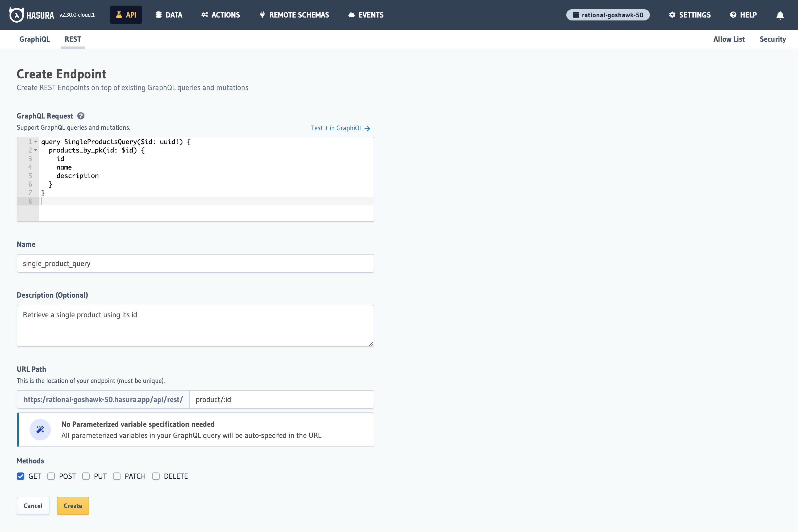Open the Security tab
The image size is (798, 532).
point(773,39)
